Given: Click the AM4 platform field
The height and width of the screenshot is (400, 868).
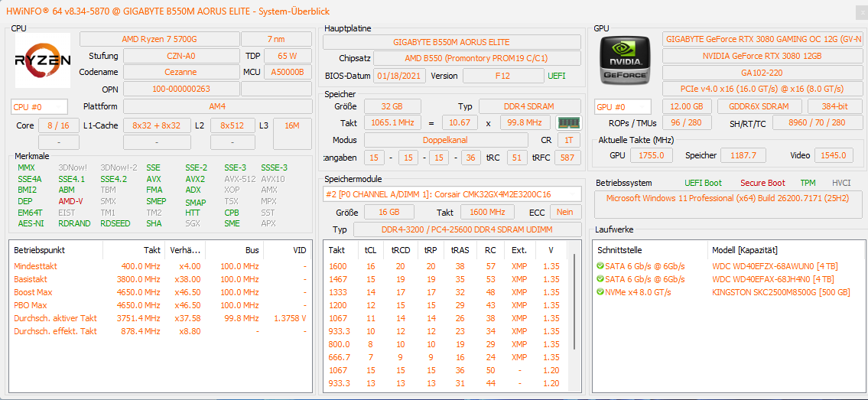Looking at the screenshot, I should point(217,106).
